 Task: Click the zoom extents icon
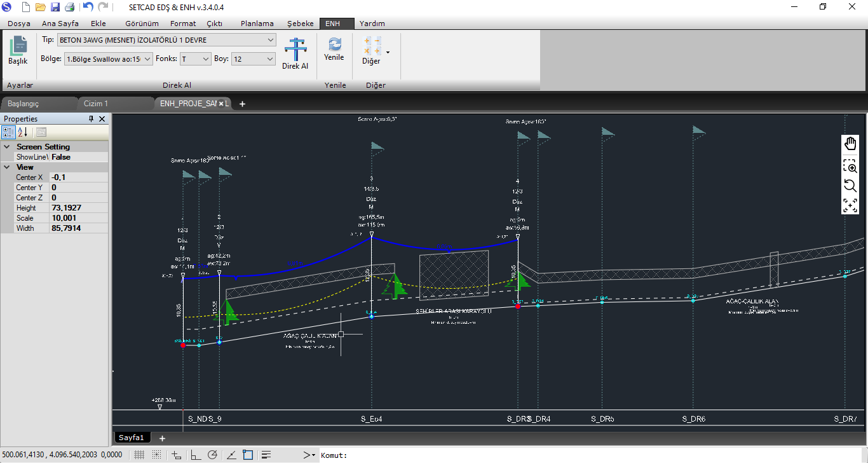850,205
